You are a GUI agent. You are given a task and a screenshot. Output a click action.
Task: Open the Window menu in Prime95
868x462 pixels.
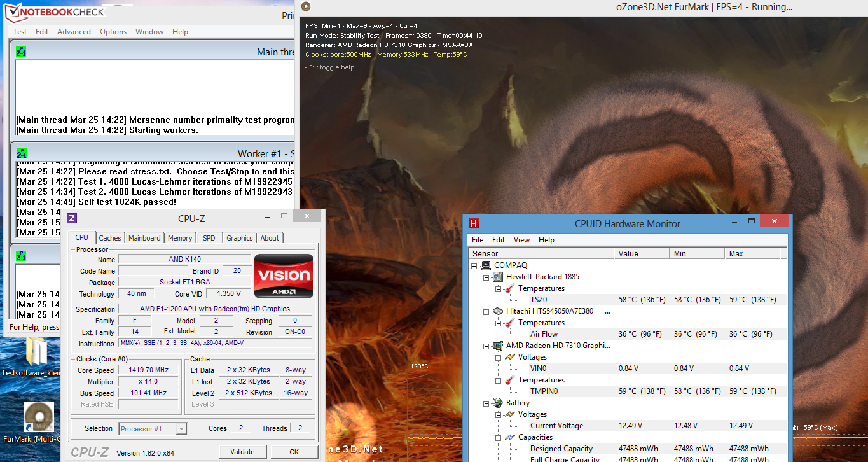(x=149, y=32)
